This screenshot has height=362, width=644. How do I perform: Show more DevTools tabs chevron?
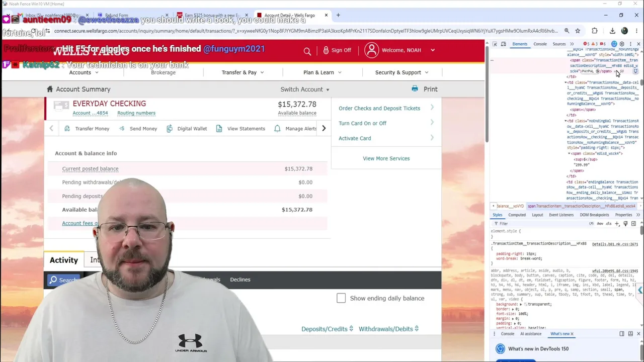click(572, 44)
